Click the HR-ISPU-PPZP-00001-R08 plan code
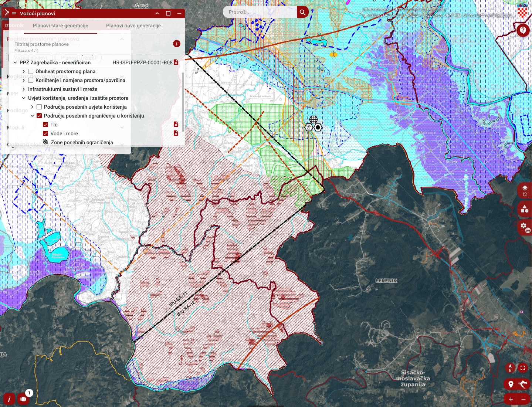This screenshot has width=532, height=407. pos(142,62)
